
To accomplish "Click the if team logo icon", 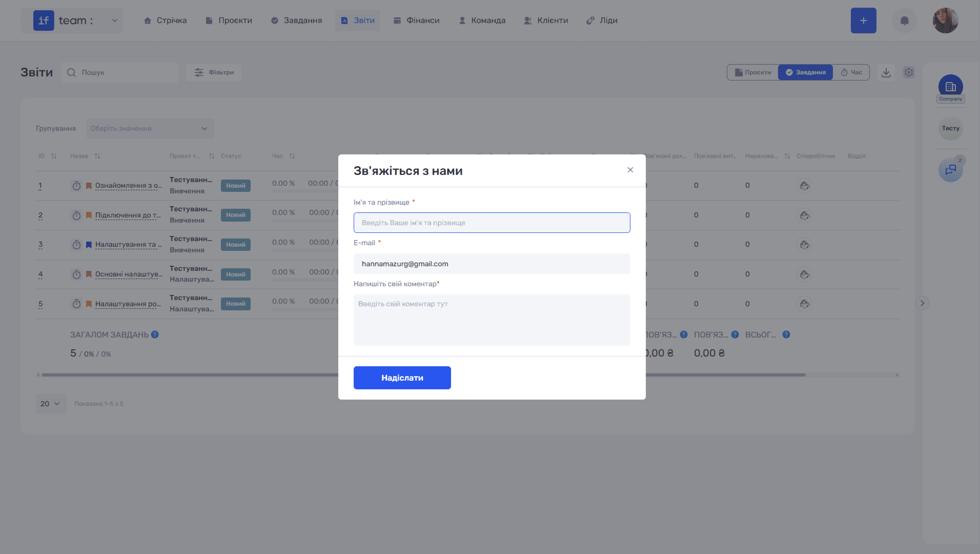I will coord(44,21).
